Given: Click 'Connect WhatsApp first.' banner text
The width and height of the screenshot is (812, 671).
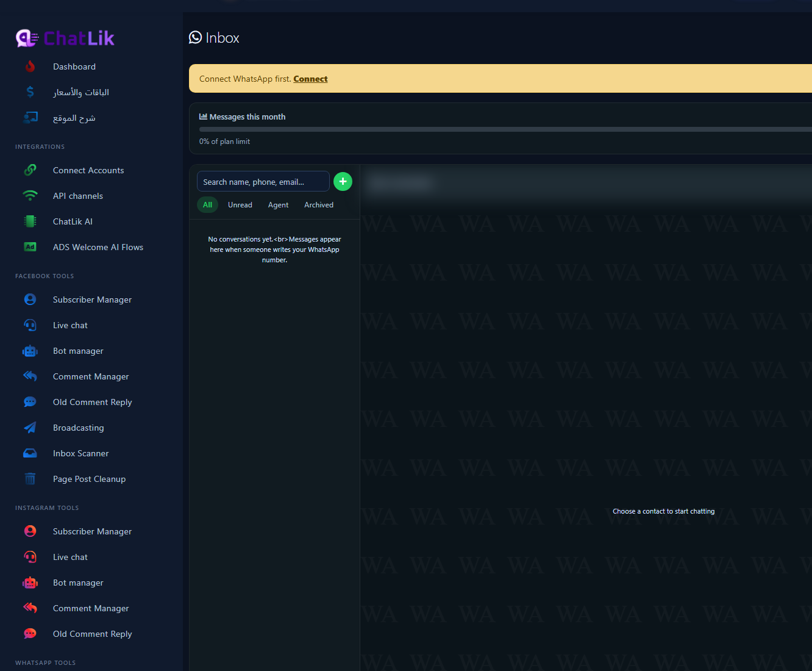Looking at the screenshot, I should [245, 79].
